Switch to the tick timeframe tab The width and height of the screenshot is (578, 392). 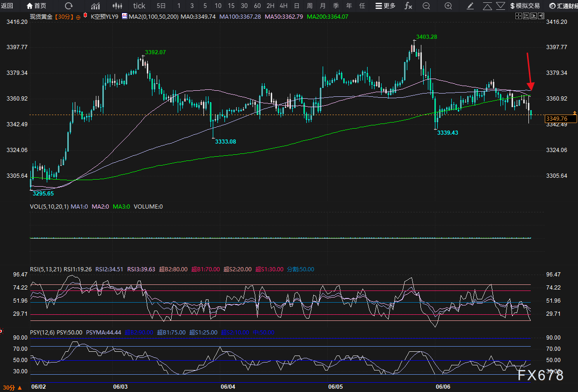click(x=139, y=6)
